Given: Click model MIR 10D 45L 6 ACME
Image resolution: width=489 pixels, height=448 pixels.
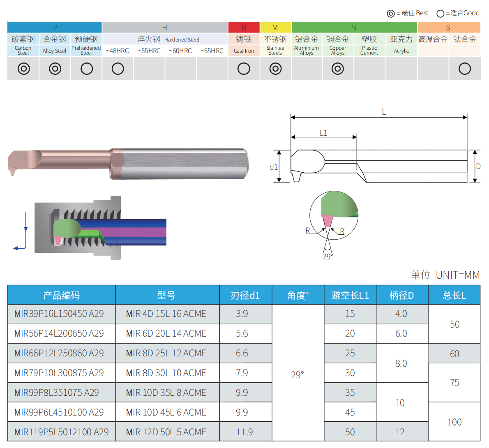Looking at the screenshot, I should 166,412.
